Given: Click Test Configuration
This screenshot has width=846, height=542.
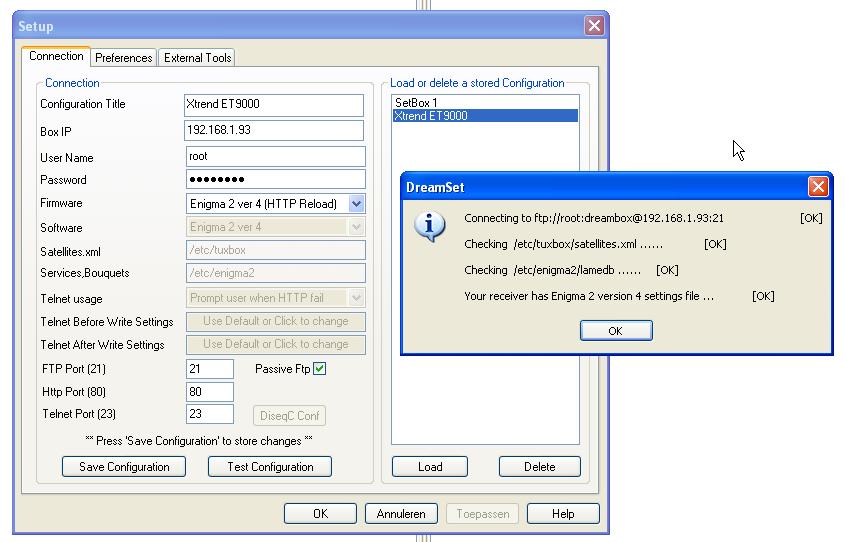Looking at the screenshot, I should 270,466.
